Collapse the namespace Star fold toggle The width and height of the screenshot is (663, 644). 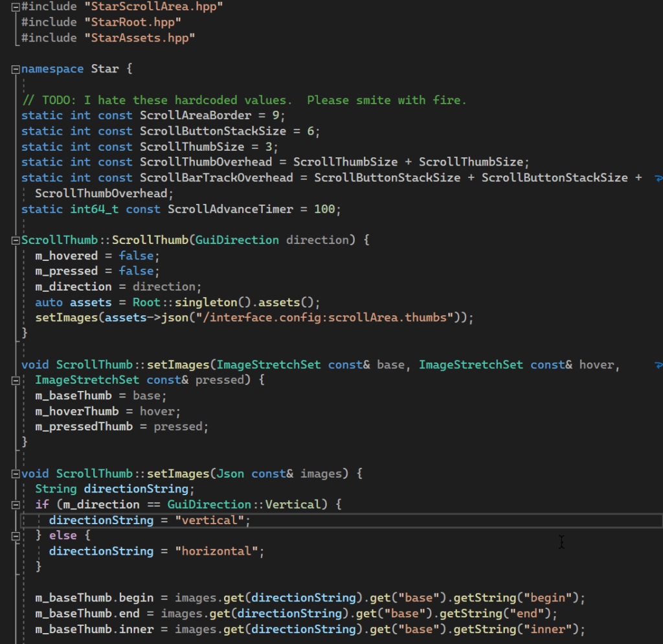(16, 69)
